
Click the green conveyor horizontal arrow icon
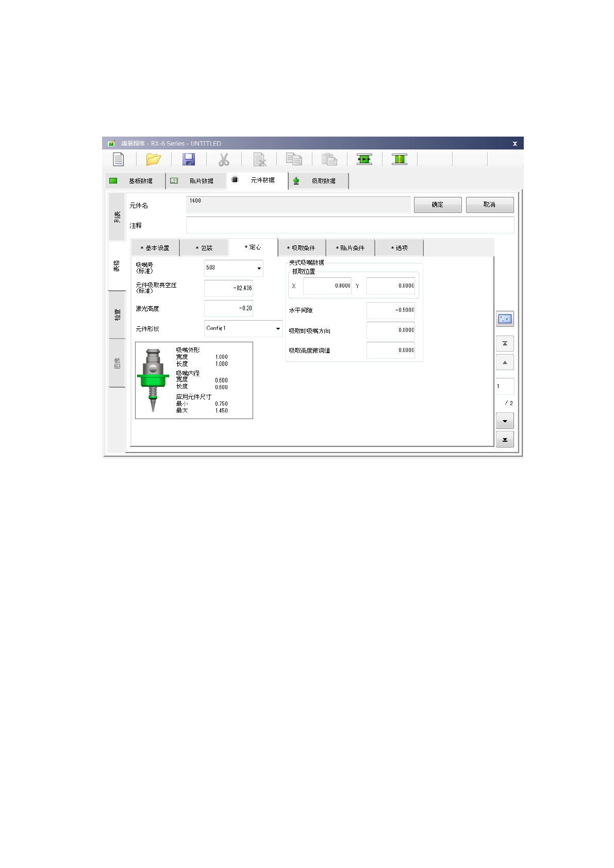pyautogui.click(x=364, y=159)
